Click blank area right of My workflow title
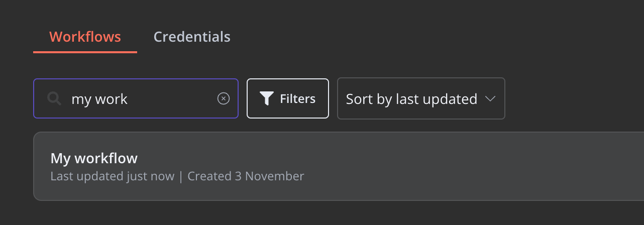644x225 pixels. pyautogui.click(x=352, y=158)
